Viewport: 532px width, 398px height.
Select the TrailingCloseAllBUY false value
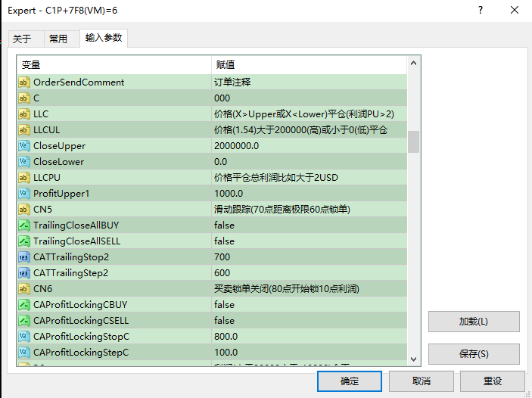point(224,225)
